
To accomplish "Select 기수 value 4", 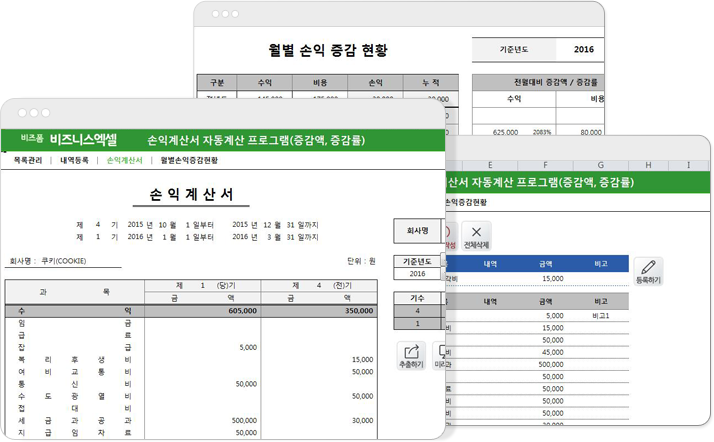I will (417, 311).
